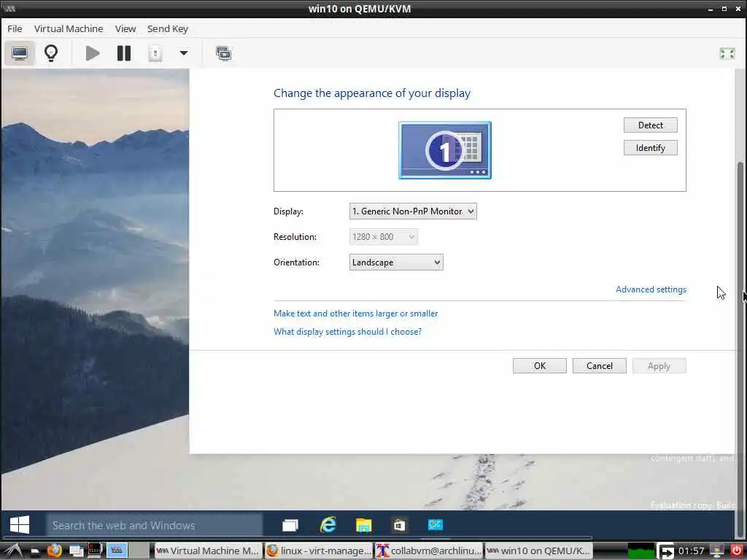Image resolution: width=747 pixels, height=560 pixels.
Task: Switch to win10 on QEMU/KVM taskbar entry
Action: click(x=539, y=551)
